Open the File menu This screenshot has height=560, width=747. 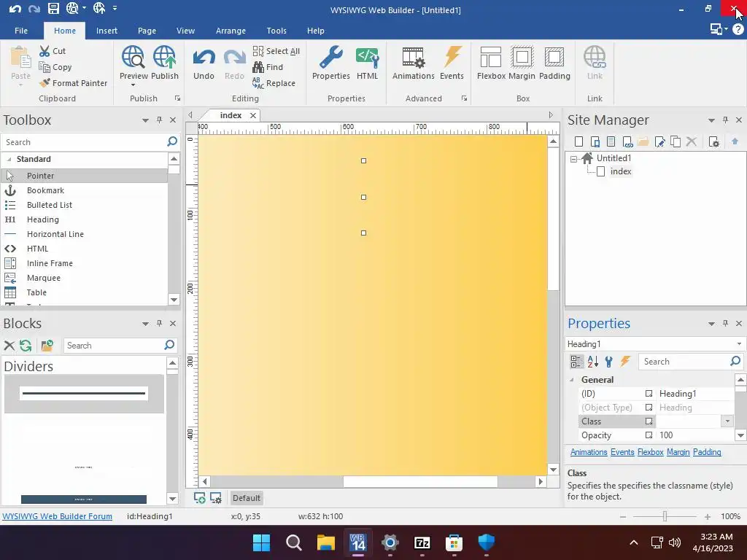click(x=21, y=31)
